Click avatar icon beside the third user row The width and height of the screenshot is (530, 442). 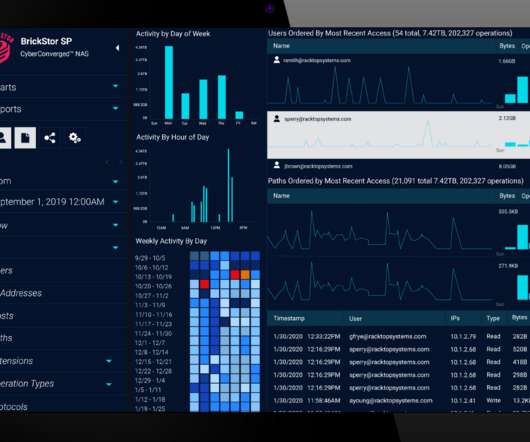click(276, 165)
